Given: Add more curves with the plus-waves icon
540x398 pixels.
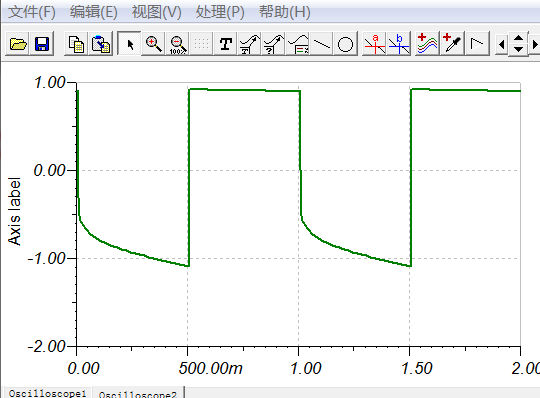Looking at the screenshot, I should (427, 44).
